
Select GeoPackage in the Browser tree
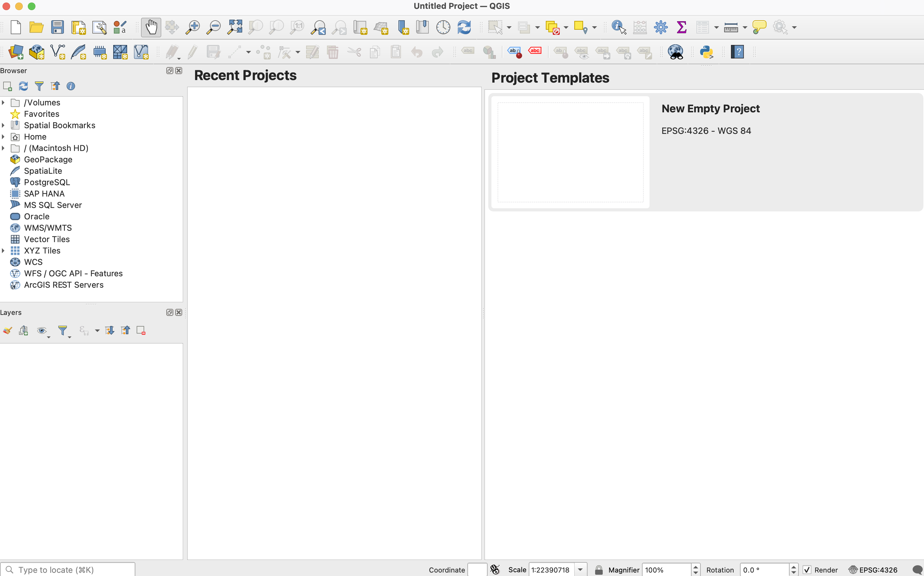(x=48, y=160)
